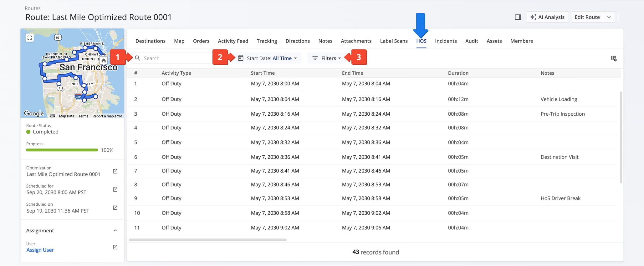644x266 pixels.
Task: Open the Activity Feed tab
Action: 233,41
